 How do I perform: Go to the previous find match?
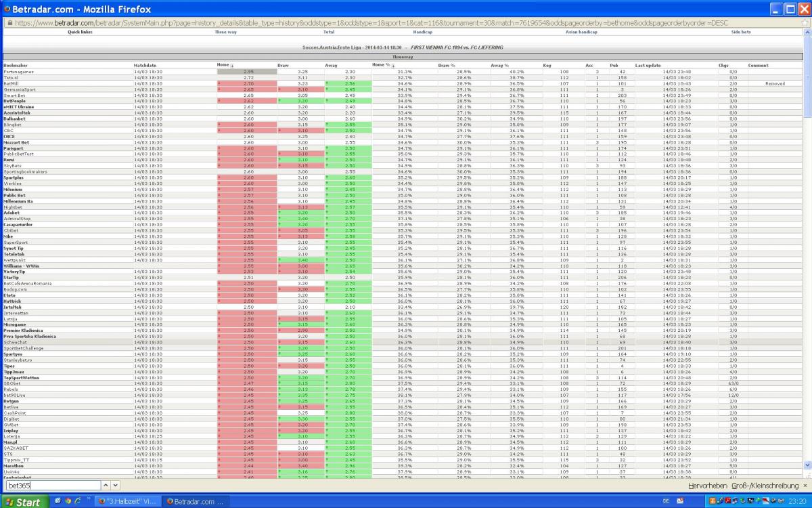(106, 486)
